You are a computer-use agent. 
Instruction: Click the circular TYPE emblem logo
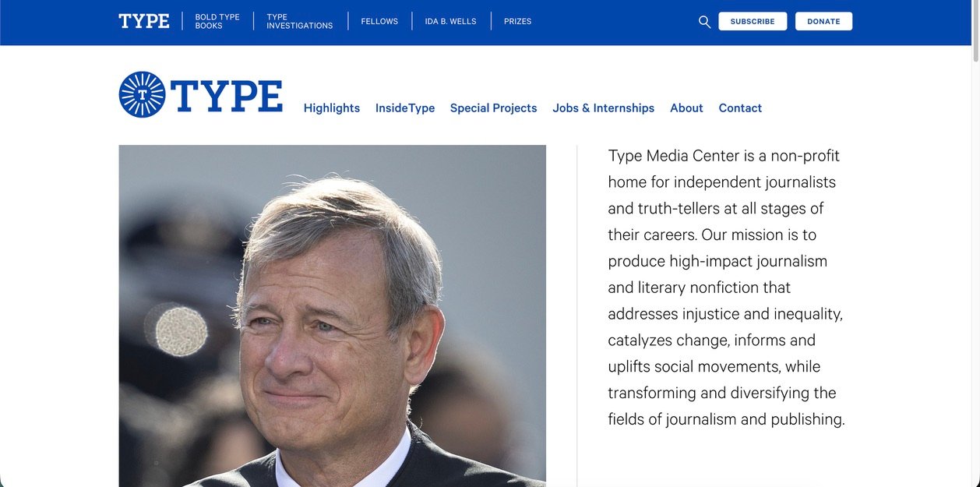[141, 94]
